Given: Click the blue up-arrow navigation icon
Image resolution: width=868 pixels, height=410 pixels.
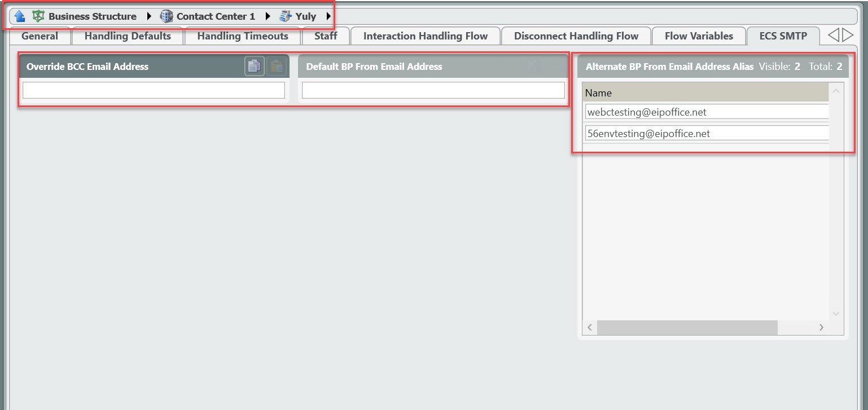Looking at the screenshot, I should (20, 16).
